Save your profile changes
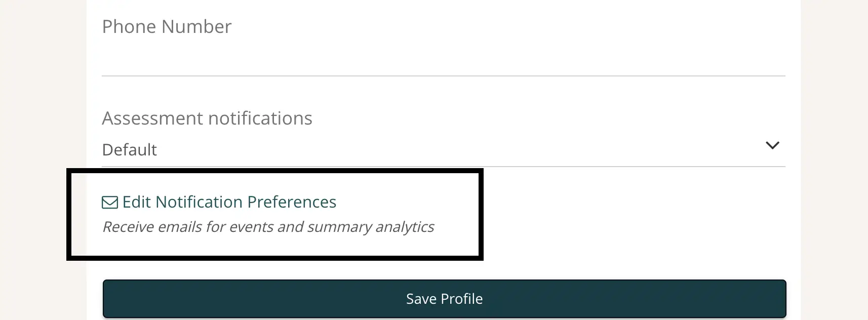 pos(444,299)
